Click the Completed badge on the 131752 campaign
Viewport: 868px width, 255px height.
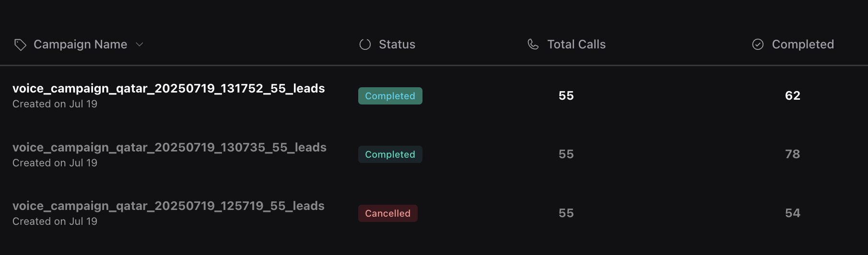[x=390, y=96]
